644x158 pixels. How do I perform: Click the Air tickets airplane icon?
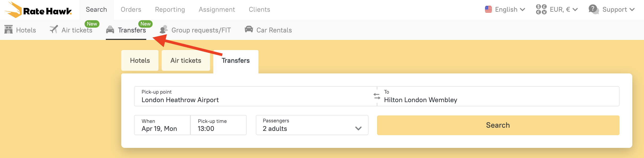(54, 29)
